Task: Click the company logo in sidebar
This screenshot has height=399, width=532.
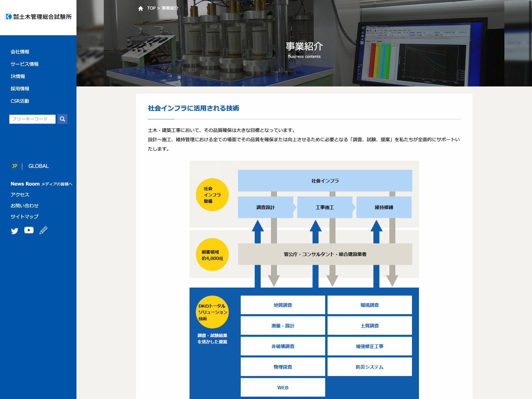Action: [38, 17]
